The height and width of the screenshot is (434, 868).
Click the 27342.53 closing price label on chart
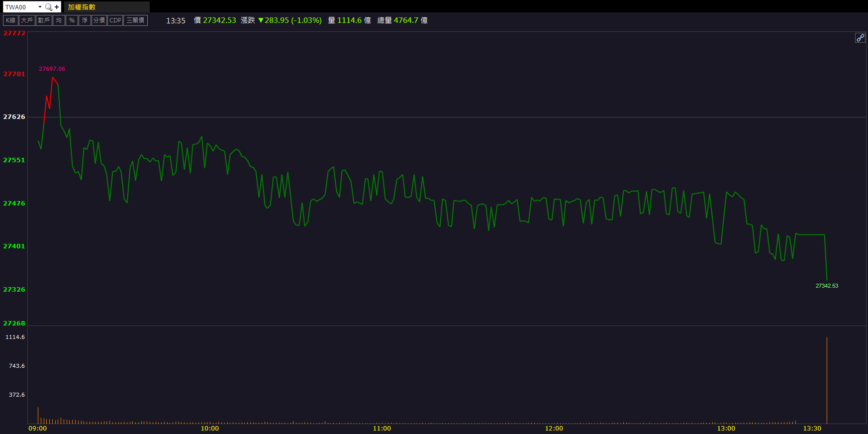[x=827, y=286]
